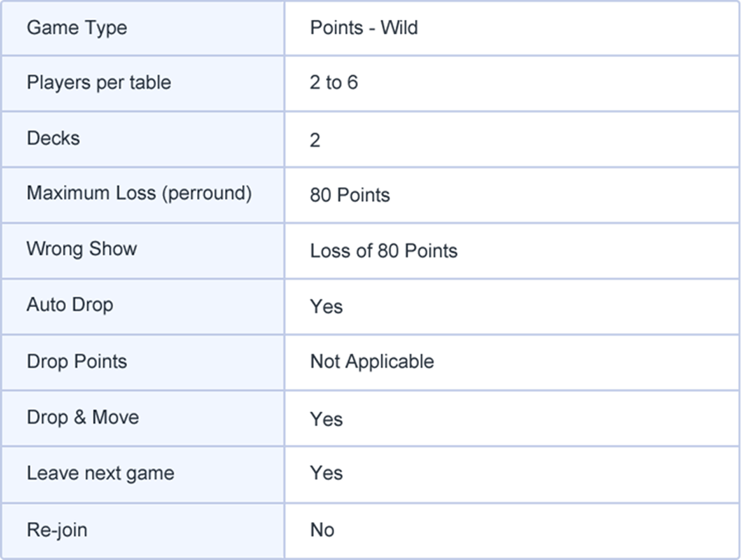Select the Leave next game Yes value
The image size is (741, 560).
coord(327,474)
